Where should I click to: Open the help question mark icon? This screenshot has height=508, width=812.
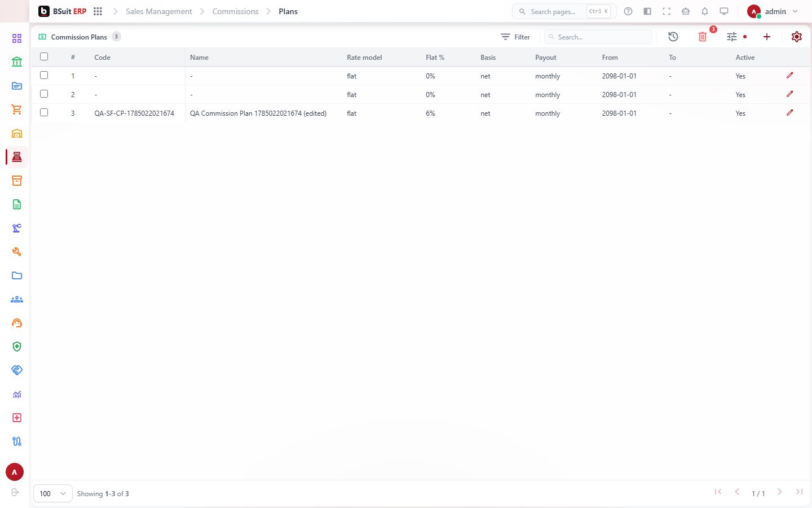pyautogui.click(x=628, y=11)
